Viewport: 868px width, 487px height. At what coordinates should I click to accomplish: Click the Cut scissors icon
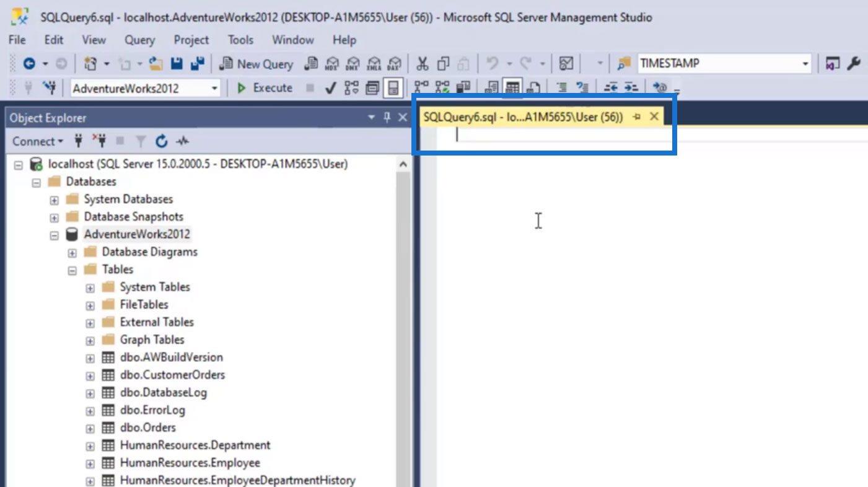click(x=423, y=63)
